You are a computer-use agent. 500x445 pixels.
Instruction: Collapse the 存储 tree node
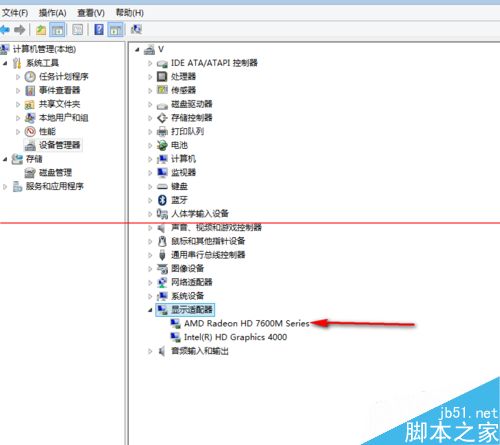5,159
